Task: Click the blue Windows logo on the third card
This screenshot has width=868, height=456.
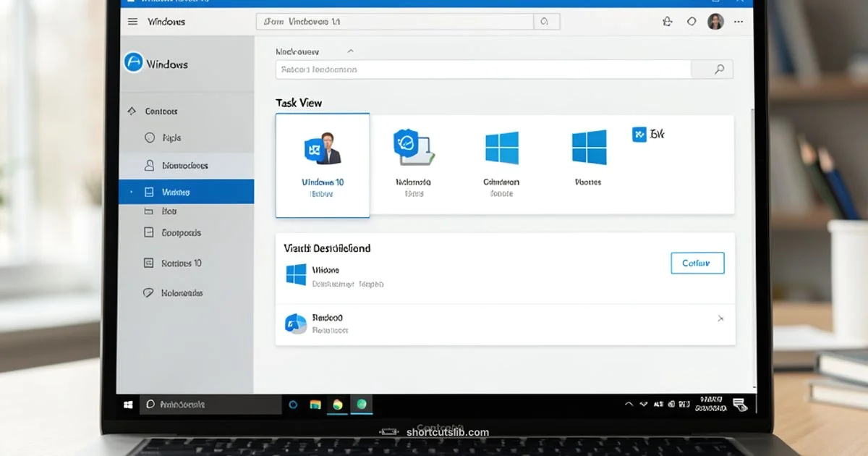Action: (501, 146)
